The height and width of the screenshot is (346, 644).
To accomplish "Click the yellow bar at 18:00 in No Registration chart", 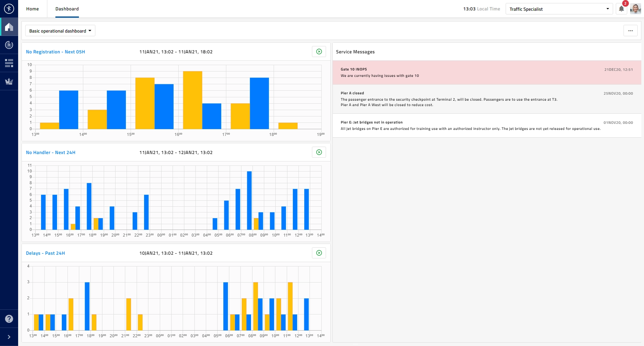I will (x=288, y=126).
